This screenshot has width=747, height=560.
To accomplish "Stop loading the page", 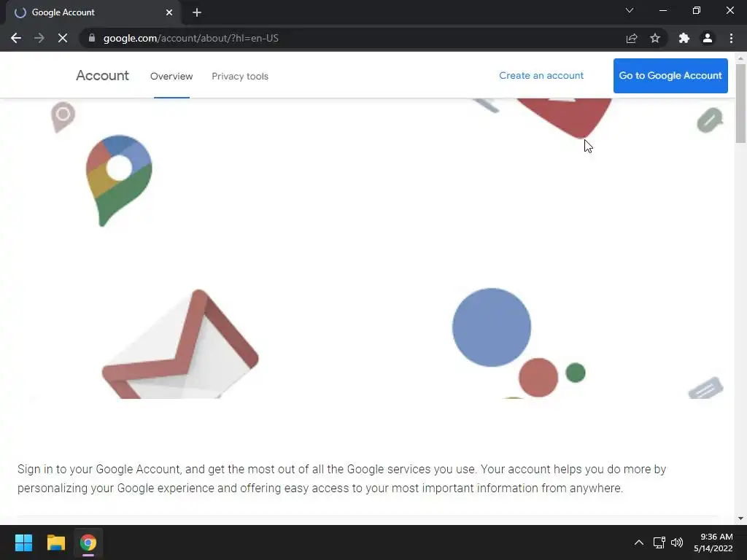I will pos(63,38).
